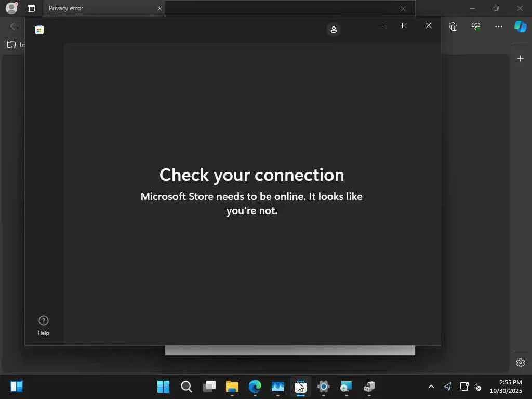The image size is (532, 399).
Task: Open Help in the Microsoft Store sidebar
Action: pos(44,325)
